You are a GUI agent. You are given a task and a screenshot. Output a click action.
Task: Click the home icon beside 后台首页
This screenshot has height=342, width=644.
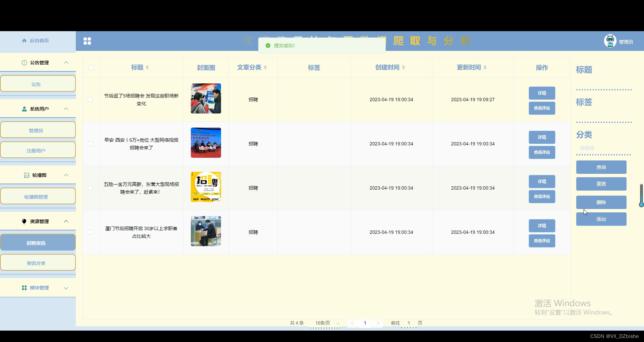[24, 41]
